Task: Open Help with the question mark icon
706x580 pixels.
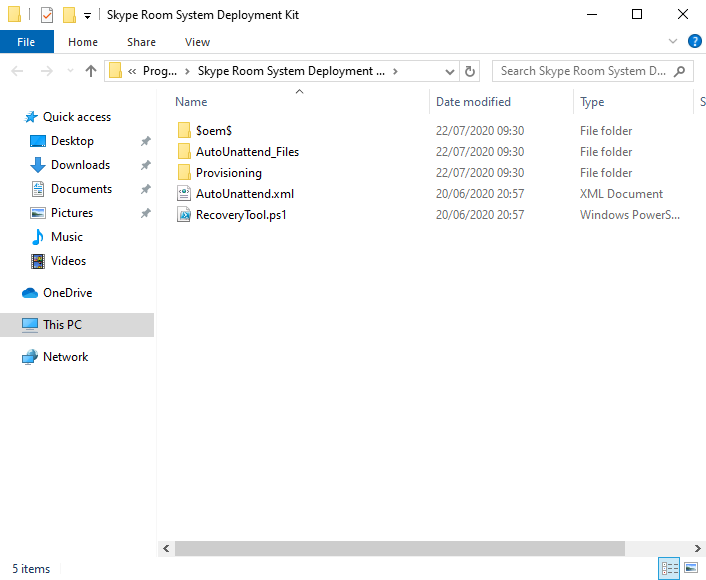Action: [695, 41]
